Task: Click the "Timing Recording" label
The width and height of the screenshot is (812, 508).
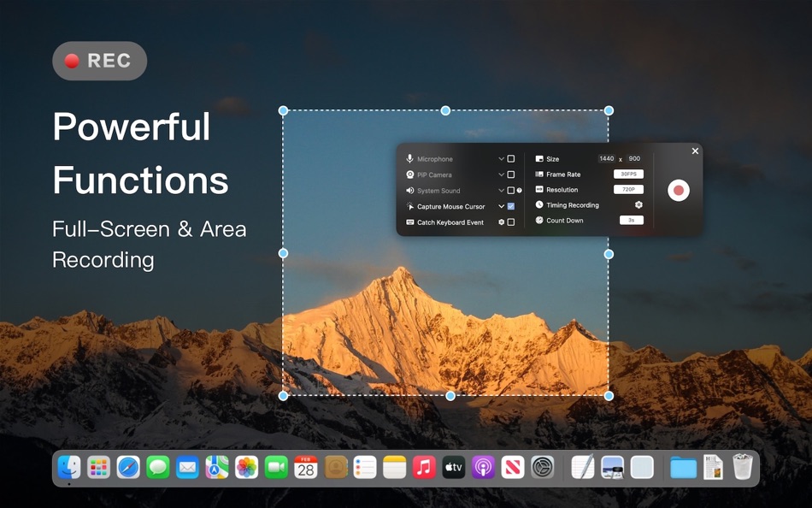Action: click(x=573, y=205)
